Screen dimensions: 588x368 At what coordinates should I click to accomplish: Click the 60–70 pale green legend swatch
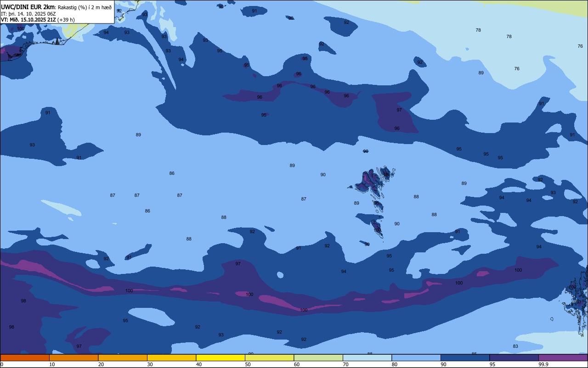(x=318, y=358)
